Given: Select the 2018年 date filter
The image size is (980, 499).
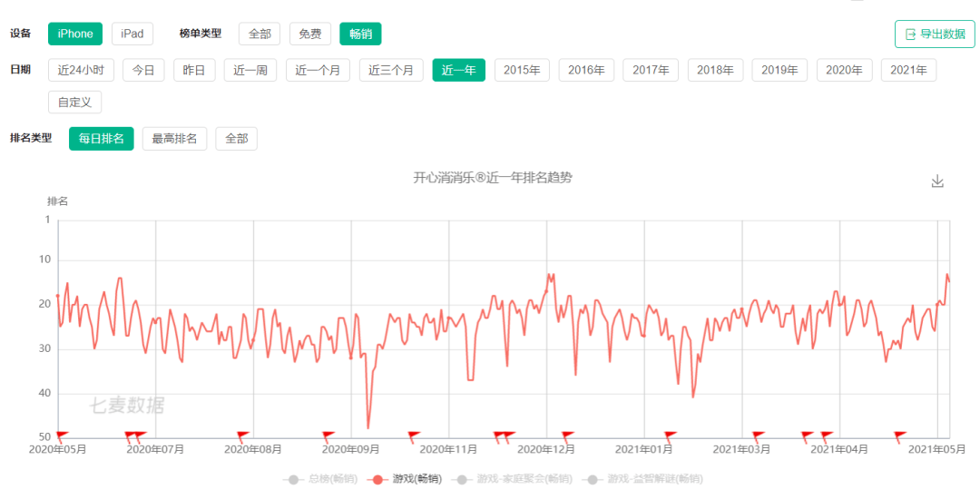Looking at the screenshot, I should (x=716, y=71).
